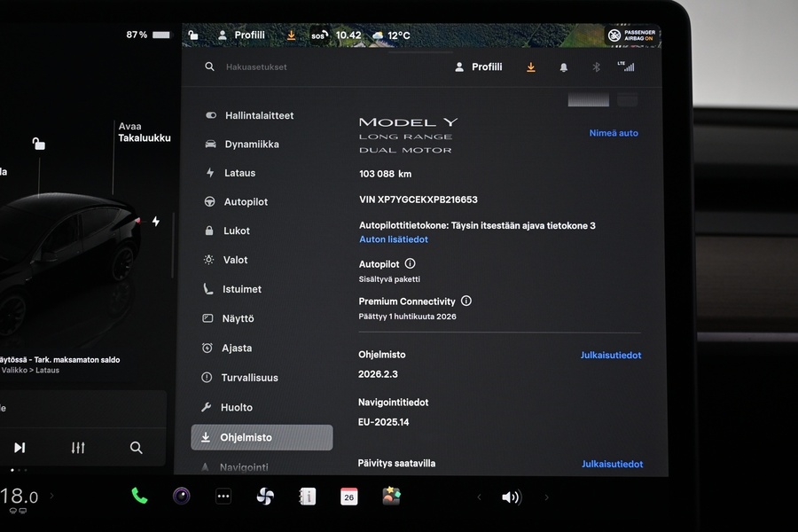Open Bluetooth settings icon in header

596,67
